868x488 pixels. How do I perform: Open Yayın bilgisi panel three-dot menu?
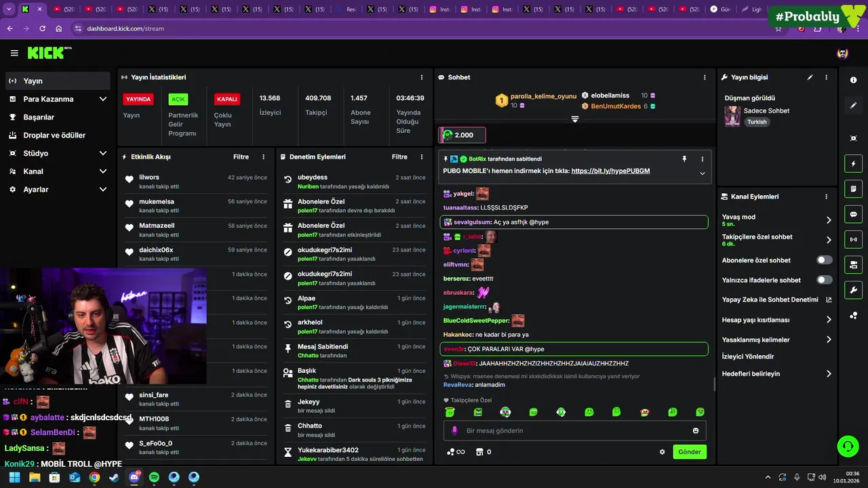tap(826, 77)
